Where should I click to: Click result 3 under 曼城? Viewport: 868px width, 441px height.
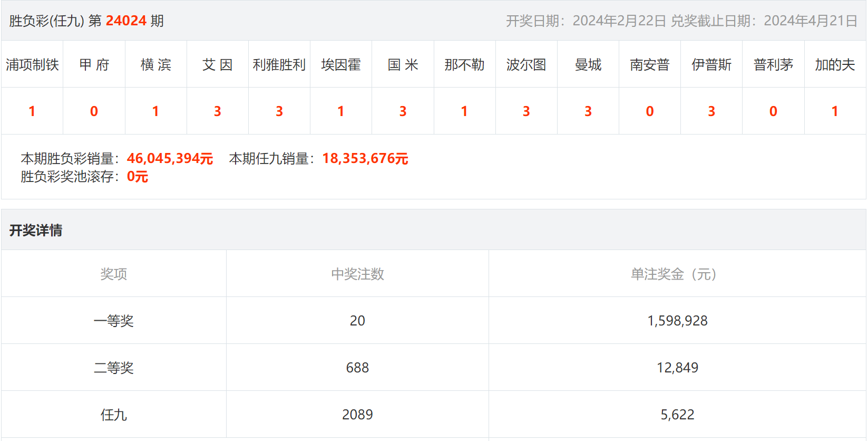pos(588,111)
